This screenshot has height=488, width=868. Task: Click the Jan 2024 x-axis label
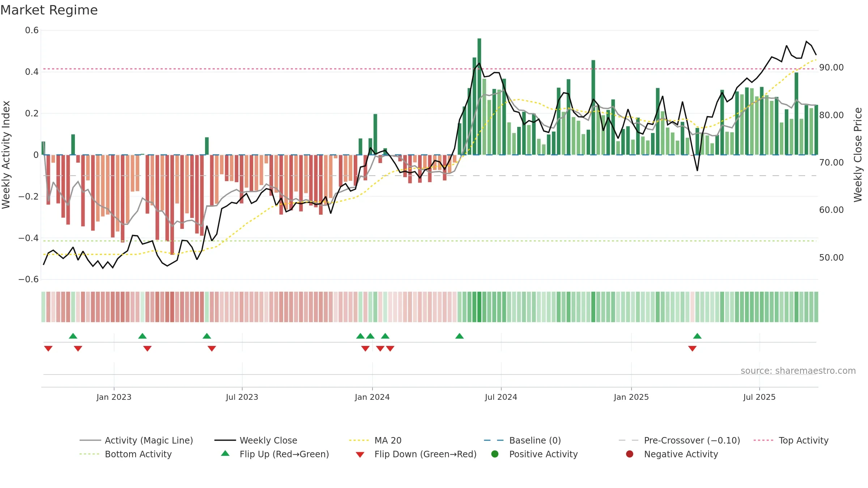click(372, 397)
